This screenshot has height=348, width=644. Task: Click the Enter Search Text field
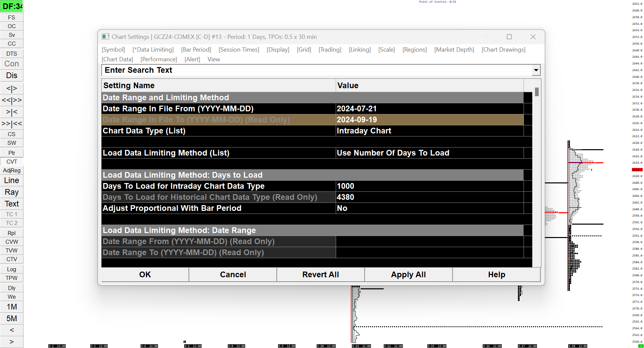pyautogui.click(x=317, y=70)
